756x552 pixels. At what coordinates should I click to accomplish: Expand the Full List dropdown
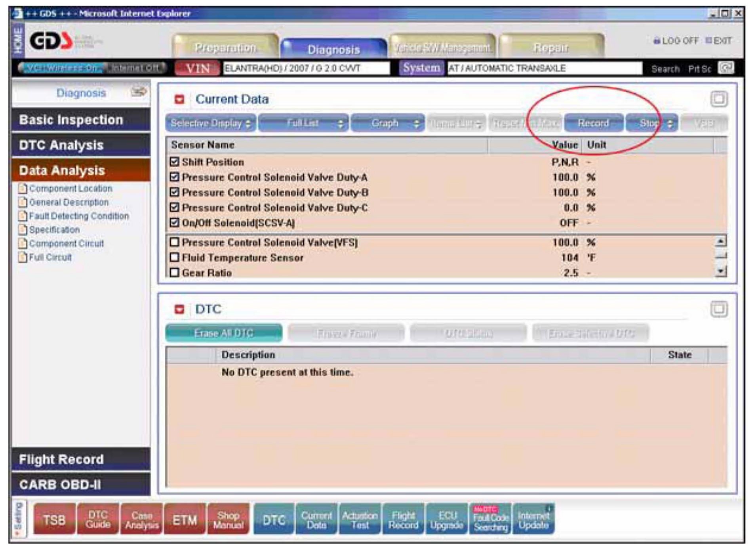[303, 123]
